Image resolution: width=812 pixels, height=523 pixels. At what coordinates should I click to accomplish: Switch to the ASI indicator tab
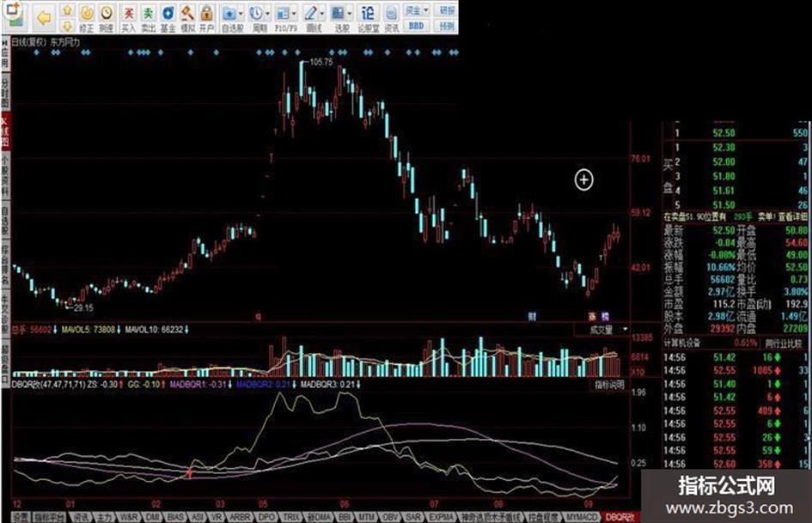coord(198,517)
